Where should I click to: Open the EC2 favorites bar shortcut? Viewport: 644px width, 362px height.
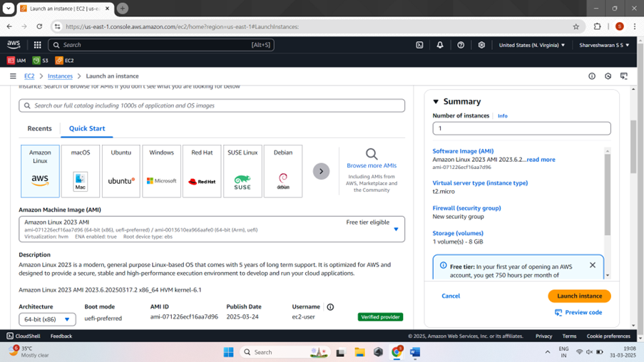64,61
